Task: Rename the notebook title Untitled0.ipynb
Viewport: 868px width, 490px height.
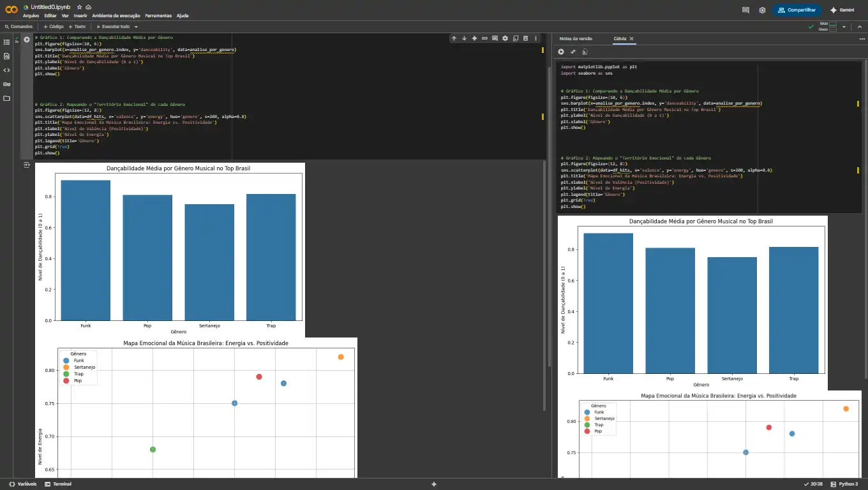Action: [50, 6]
